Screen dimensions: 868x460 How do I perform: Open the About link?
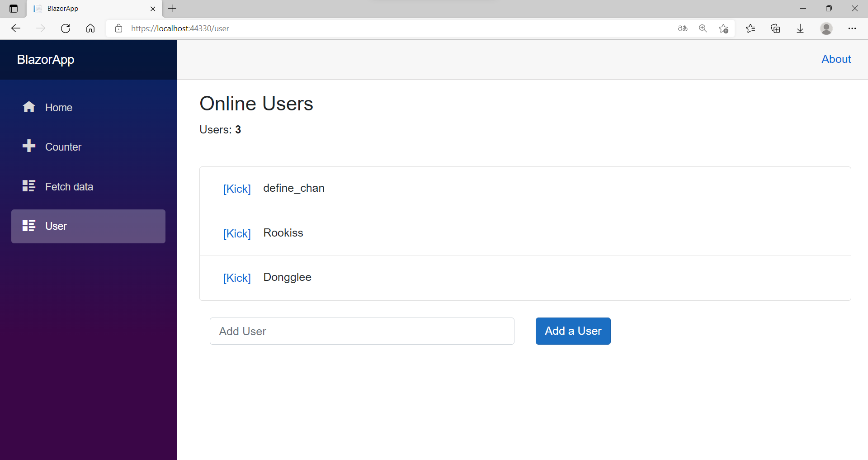pos(836,59)
